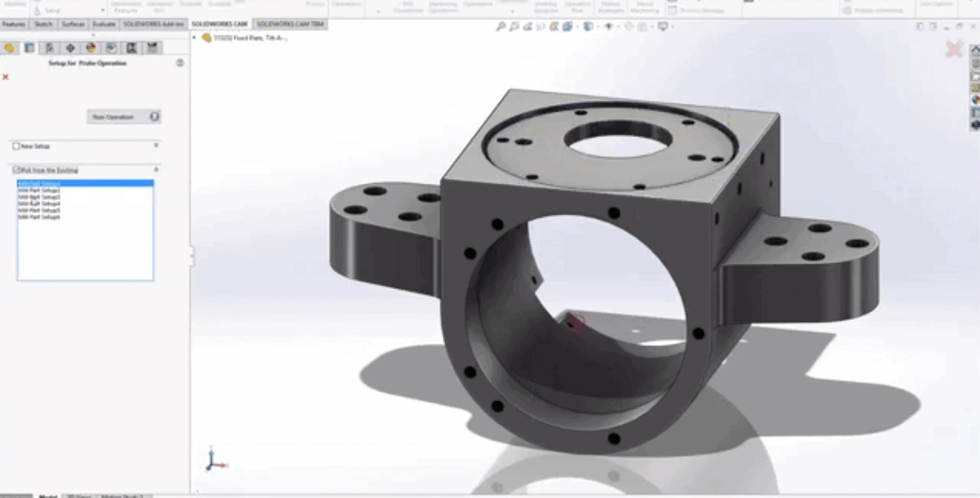Toggle the Pick from the Existing checkbox
This screenshot has height=498, width=980.
coord(16,170)
